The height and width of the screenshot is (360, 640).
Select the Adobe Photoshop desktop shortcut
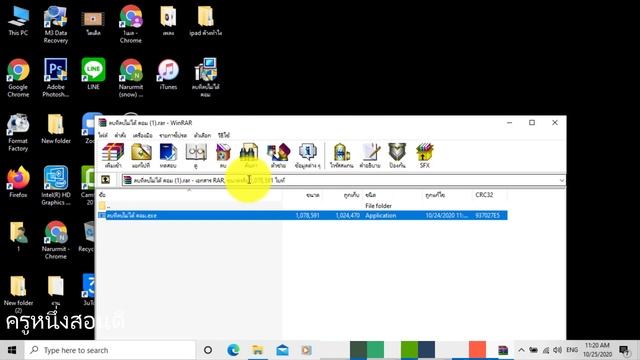(56, 78)
